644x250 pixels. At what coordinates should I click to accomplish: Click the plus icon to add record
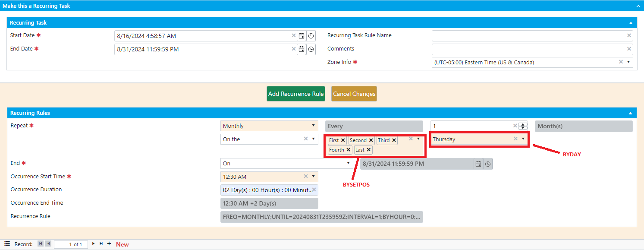coord(109,244)
